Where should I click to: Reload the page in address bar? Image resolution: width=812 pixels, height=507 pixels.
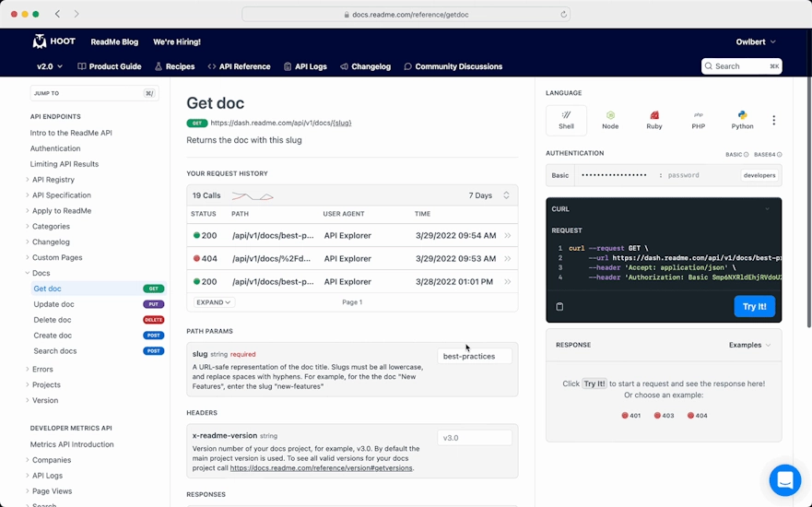[x=563, y=15]
